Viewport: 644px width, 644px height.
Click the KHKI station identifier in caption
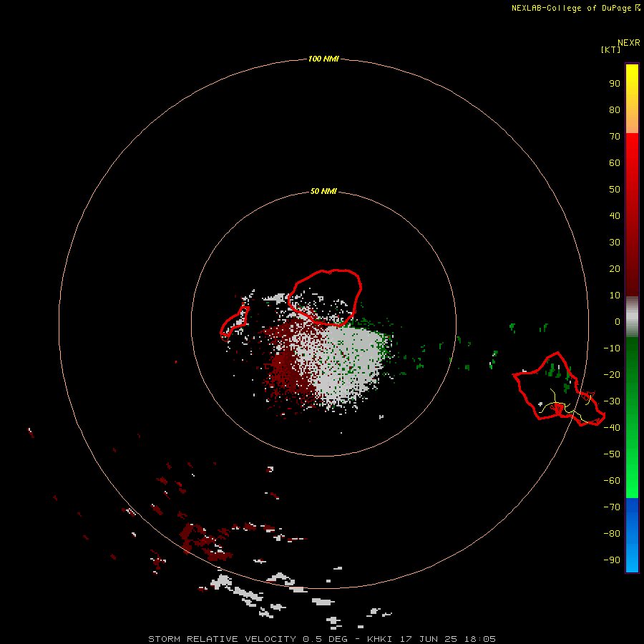click(381, 639)
